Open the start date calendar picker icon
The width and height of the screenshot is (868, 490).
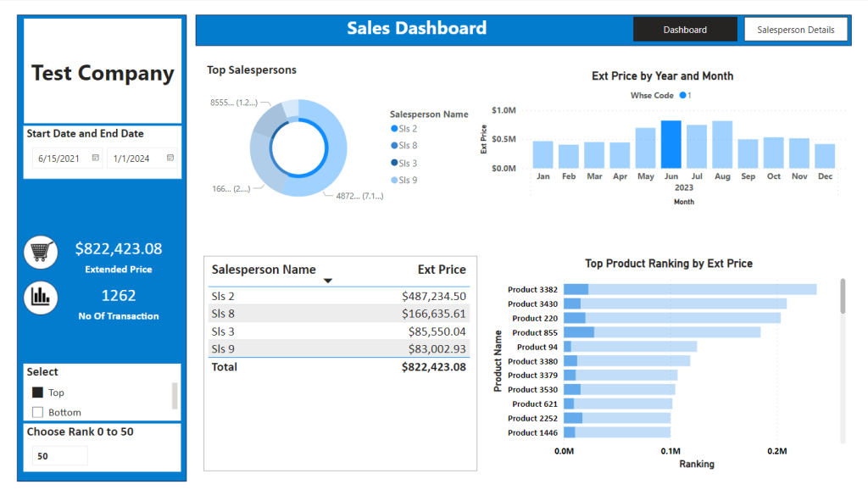[95, 158]
